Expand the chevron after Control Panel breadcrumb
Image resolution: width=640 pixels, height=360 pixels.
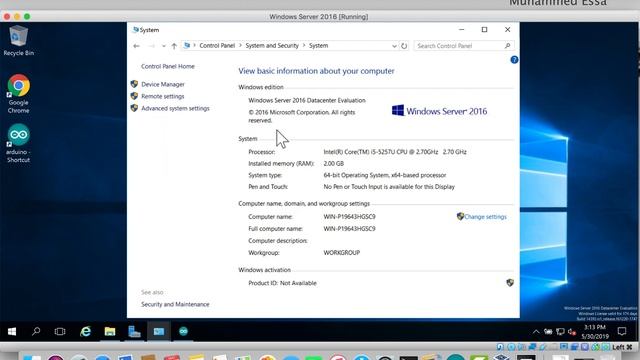coord(240,46)
